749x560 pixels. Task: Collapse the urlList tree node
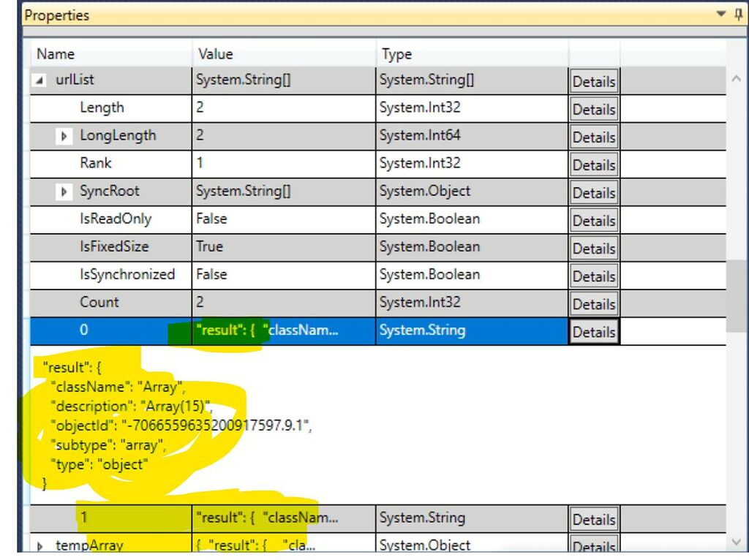40,80
